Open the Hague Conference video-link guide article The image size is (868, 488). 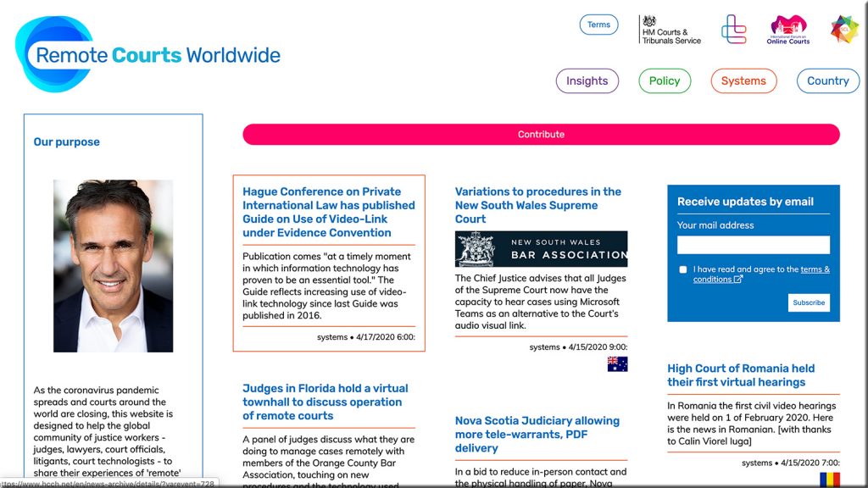click(329, 212)
